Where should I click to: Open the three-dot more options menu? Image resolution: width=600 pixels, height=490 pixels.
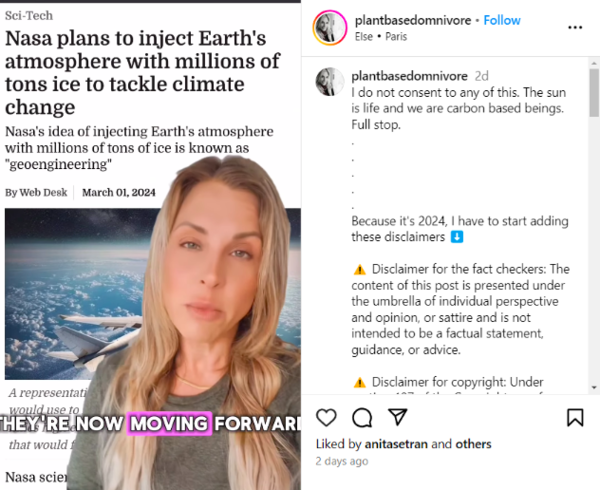tap(575, 27)
